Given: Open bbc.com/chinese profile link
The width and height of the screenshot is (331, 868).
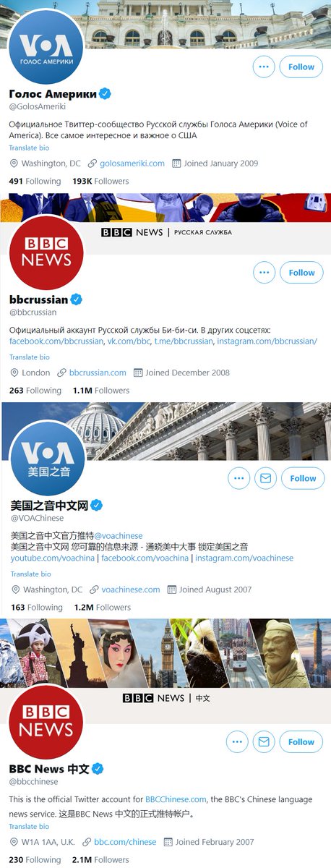Looking at the screenshot, I should click(x=125, y=842).
